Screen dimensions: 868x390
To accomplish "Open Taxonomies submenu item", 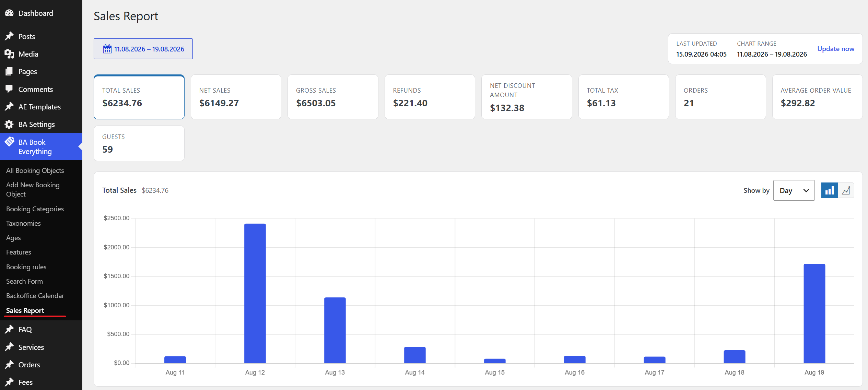I will [23, 223].
